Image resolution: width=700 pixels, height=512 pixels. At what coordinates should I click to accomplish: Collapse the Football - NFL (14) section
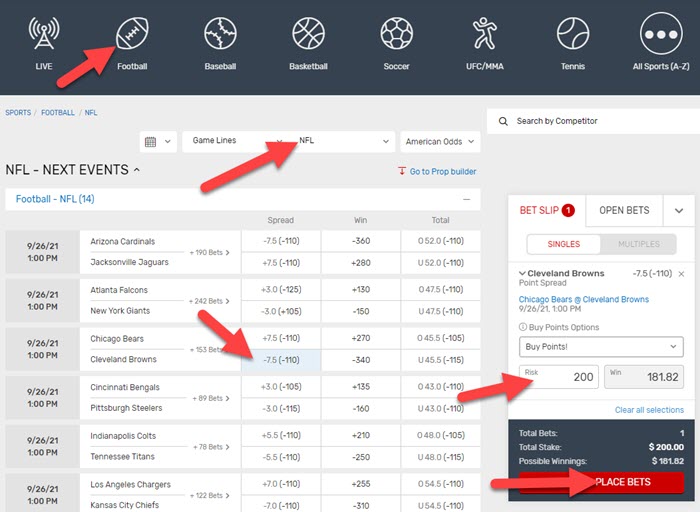[x=466, y=200]
